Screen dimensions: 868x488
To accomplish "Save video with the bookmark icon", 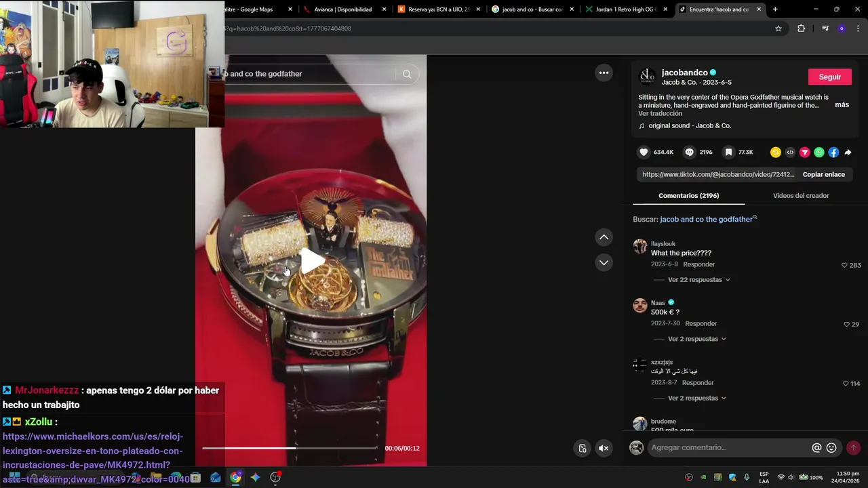I will pos(728,152).
